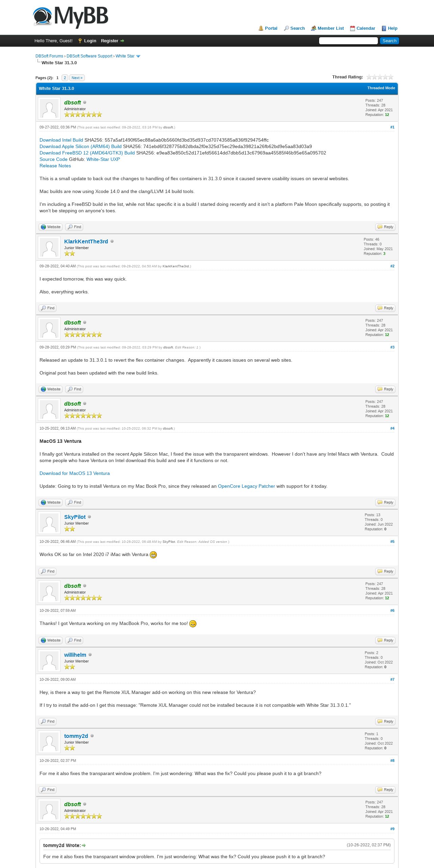View dbsoft's reputation in post #1

click(387, 115)
